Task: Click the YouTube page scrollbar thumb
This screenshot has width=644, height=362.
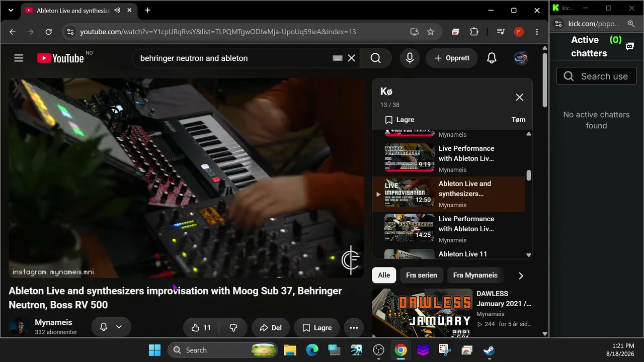Action: [545, 79]
